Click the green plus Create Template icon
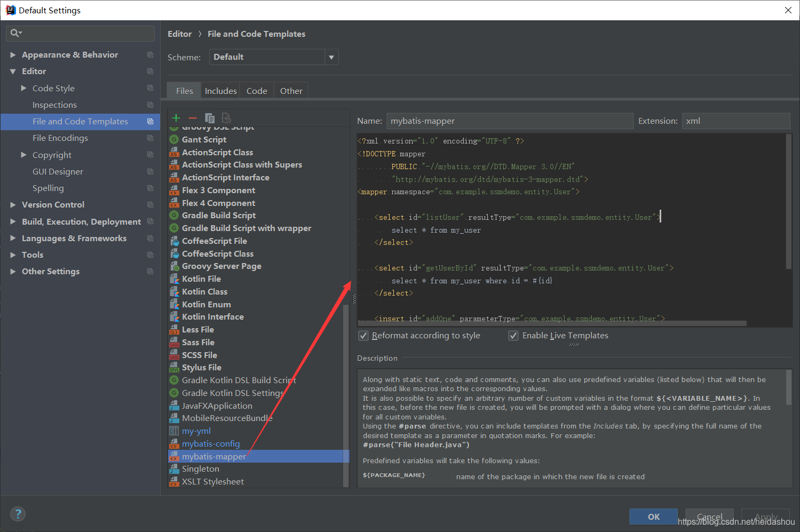800x532 pixels. (x=176, y=118)
